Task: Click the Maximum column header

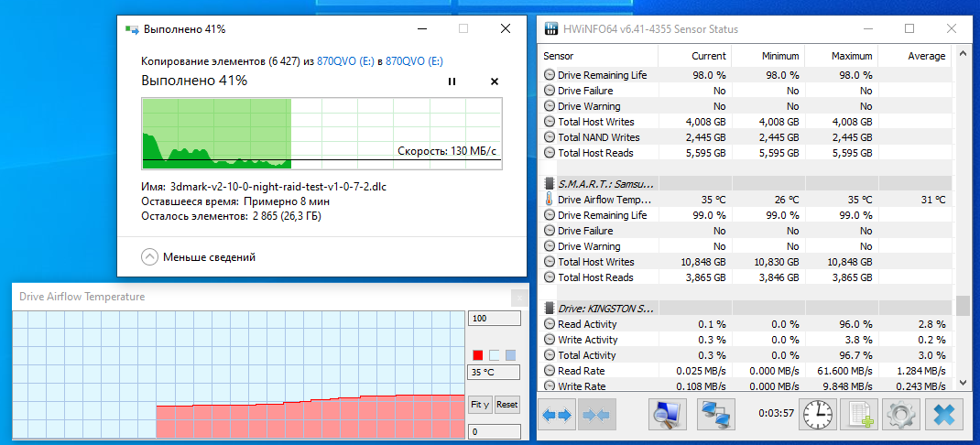Action: pos(842,56)
